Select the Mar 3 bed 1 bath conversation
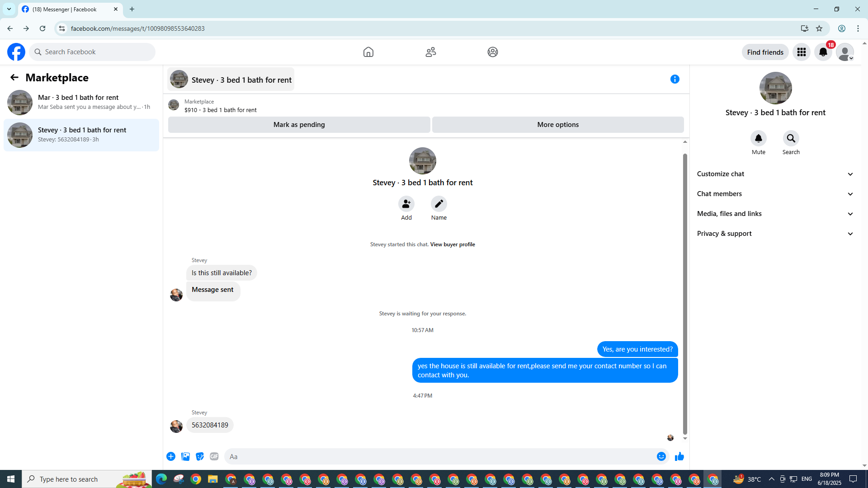868x488 pixels. [81, 103]
